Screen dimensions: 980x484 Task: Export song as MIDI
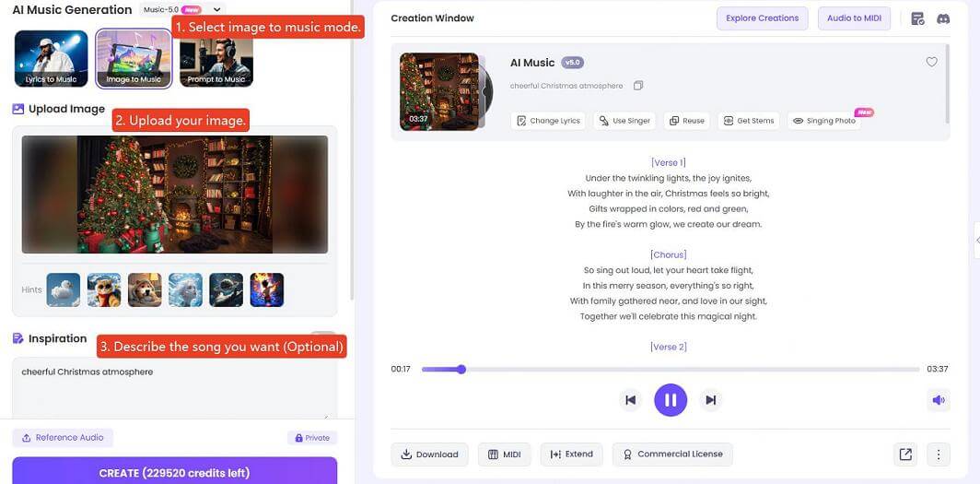[x=505, y=454]
